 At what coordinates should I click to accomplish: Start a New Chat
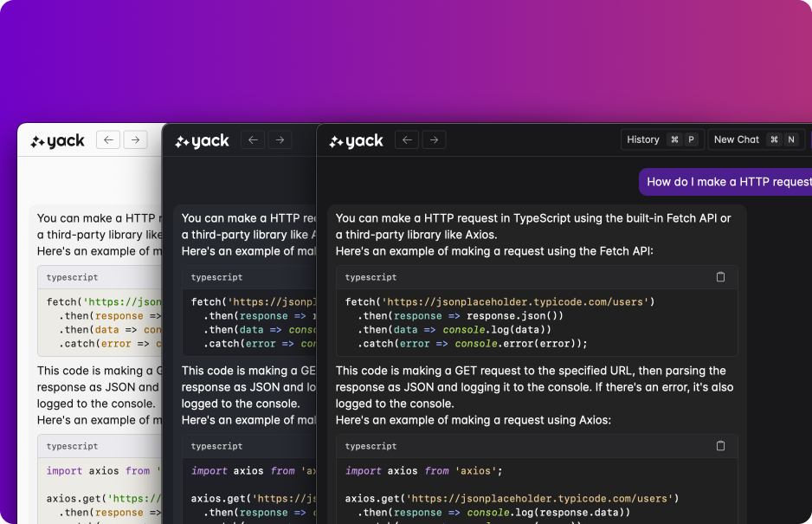tap(756, 139)
